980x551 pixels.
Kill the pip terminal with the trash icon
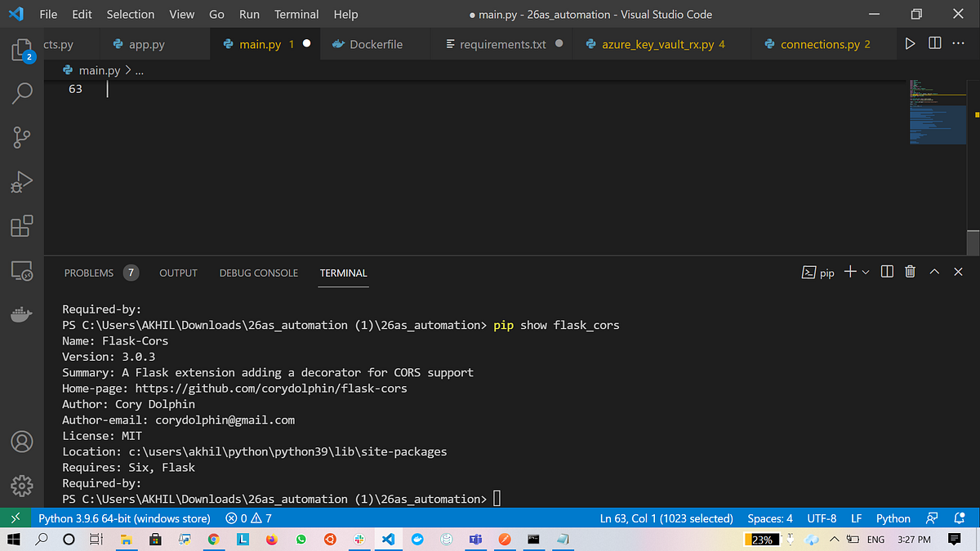click(x=910, y=272)
